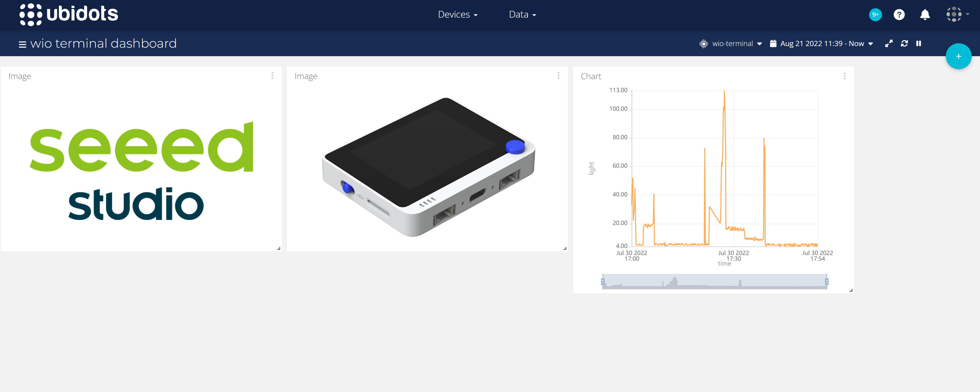
Task: Click the time x-axis label
Action: pyautogui.click(x=724, y=264)
